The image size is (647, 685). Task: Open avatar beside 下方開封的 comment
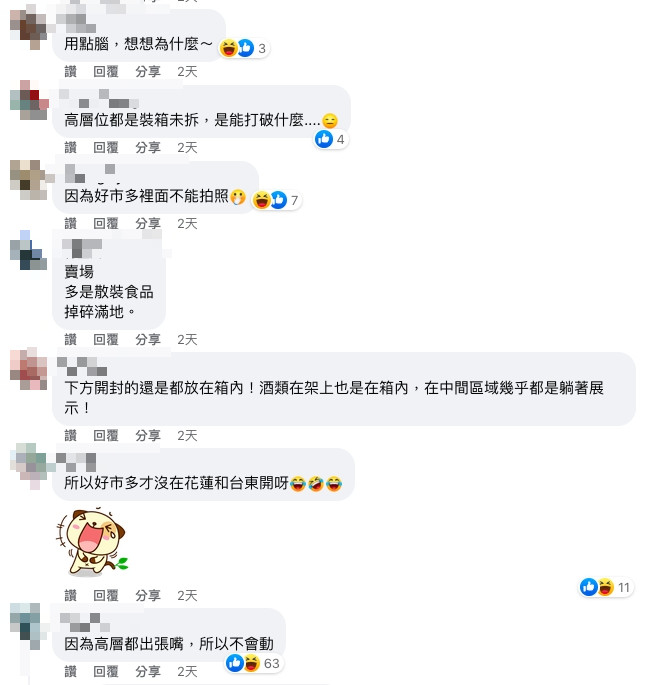click(28, 368)
